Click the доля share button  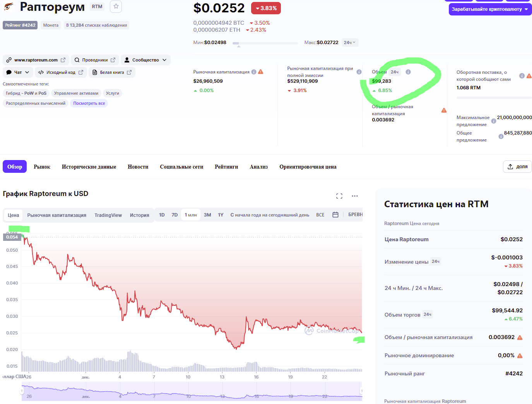coord(517,167)
